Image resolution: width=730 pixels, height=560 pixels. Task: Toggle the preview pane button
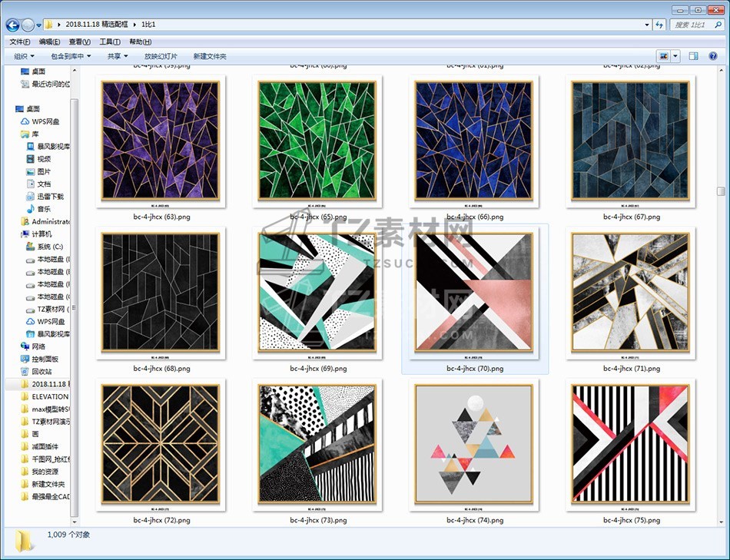click(693, 56)
